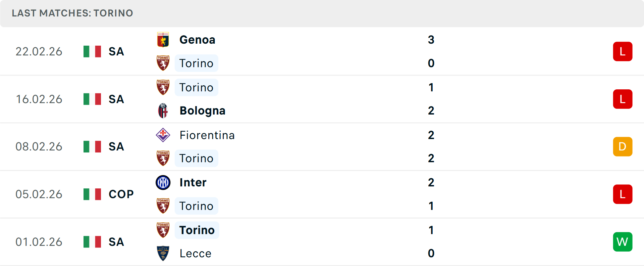Viewport: 644px width, 266px height.
Task: Open the Genoa team link
Action: [197, 40]
